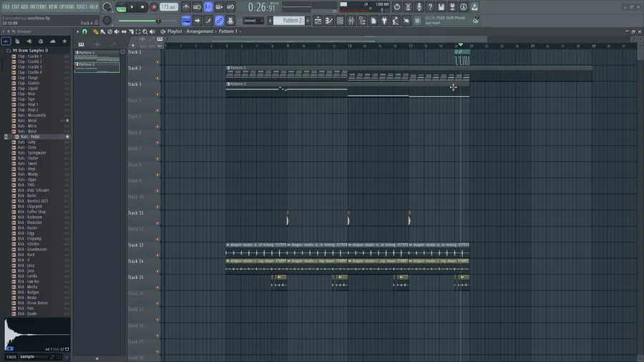Open the View Mixer icon
The height and width of the screenshot is (362, 644).
click(351, 21)
